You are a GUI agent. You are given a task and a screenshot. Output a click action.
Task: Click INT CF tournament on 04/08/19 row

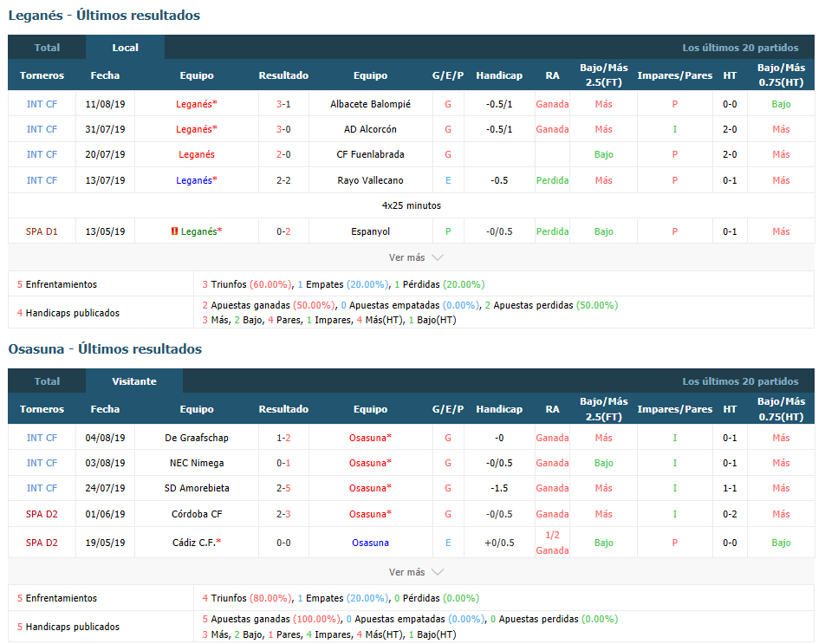pyautogui.click(x=42, y=437)
